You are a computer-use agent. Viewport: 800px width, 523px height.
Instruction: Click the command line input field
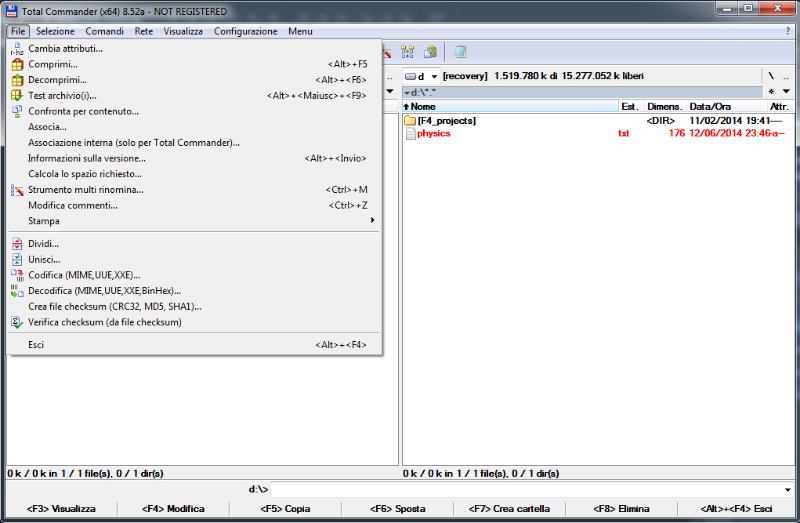pos(530,489)
